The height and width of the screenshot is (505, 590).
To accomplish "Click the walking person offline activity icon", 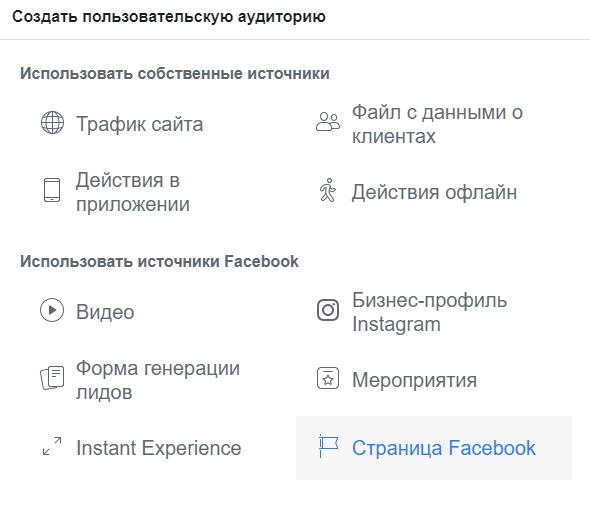I will (x=328, y=190).
